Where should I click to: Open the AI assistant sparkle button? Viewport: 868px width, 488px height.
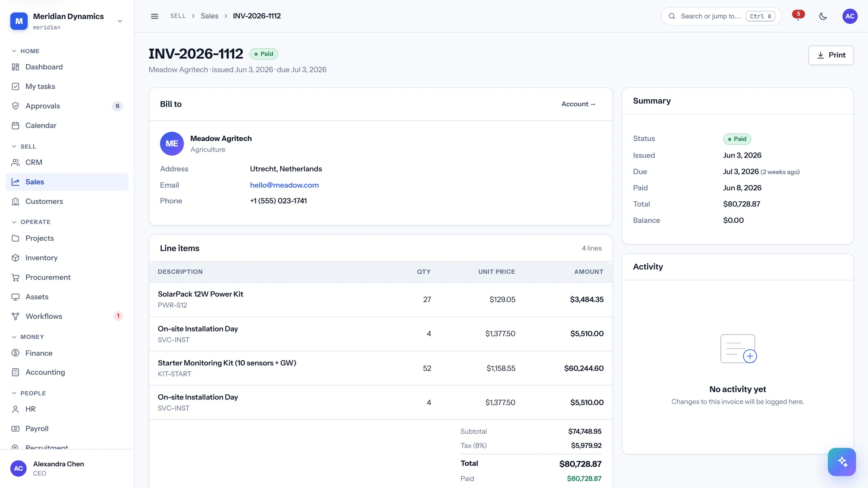842,462
